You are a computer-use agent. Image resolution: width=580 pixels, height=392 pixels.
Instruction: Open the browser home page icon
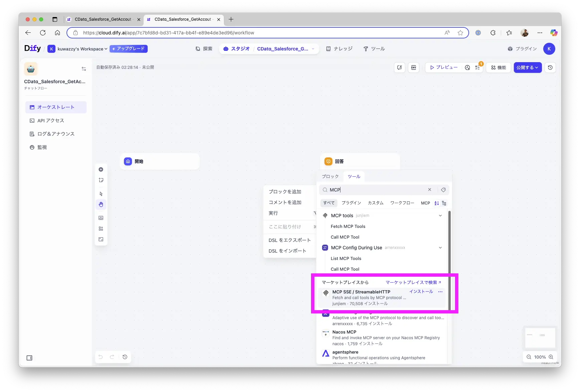pyautogui.click(x=57, y=33)
